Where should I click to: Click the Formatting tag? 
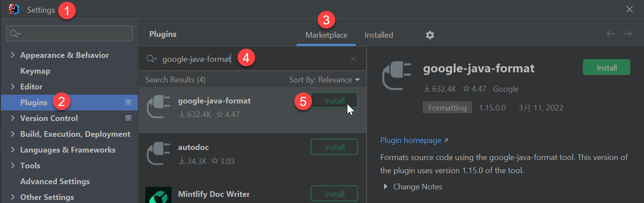(447, 107)
